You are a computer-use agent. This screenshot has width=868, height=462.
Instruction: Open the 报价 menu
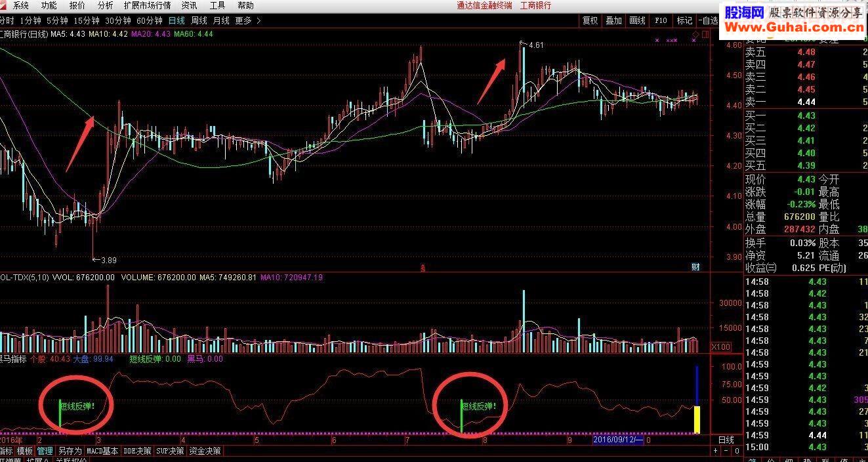point(77,5)
